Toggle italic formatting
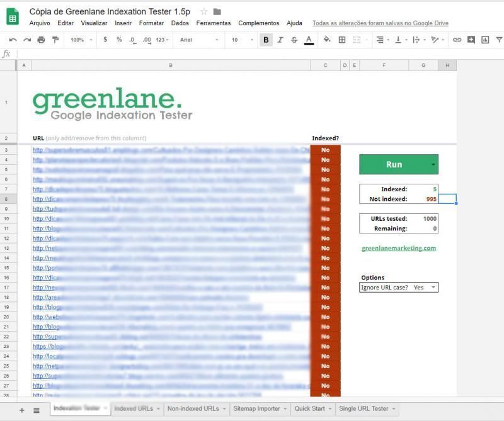 click(280, 40)
